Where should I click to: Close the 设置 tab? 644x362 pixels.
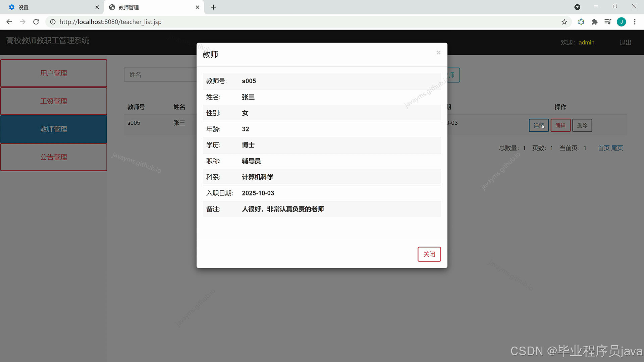click(x=97, y=7)
